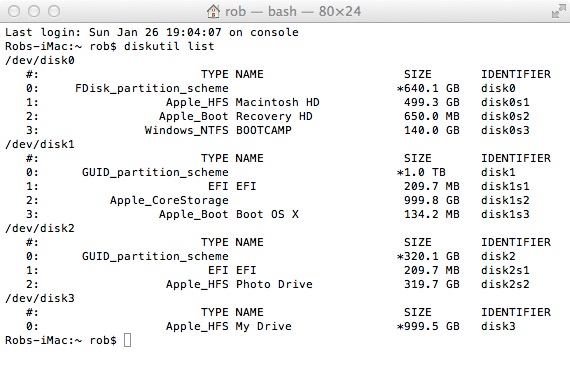Click the home folder icon in title bar
The width and height of the screenshot is (570, 366).
[x=213, y=11]
